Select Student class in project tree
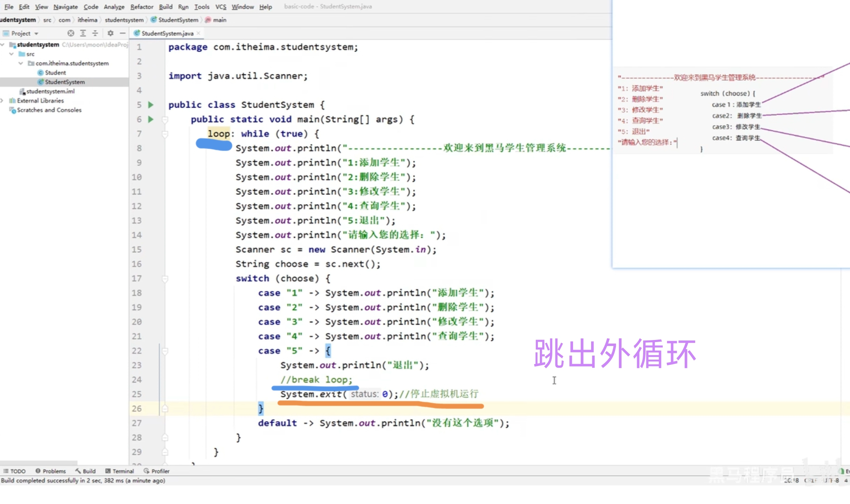Viewport: 850px width, 504px height. 55,72
